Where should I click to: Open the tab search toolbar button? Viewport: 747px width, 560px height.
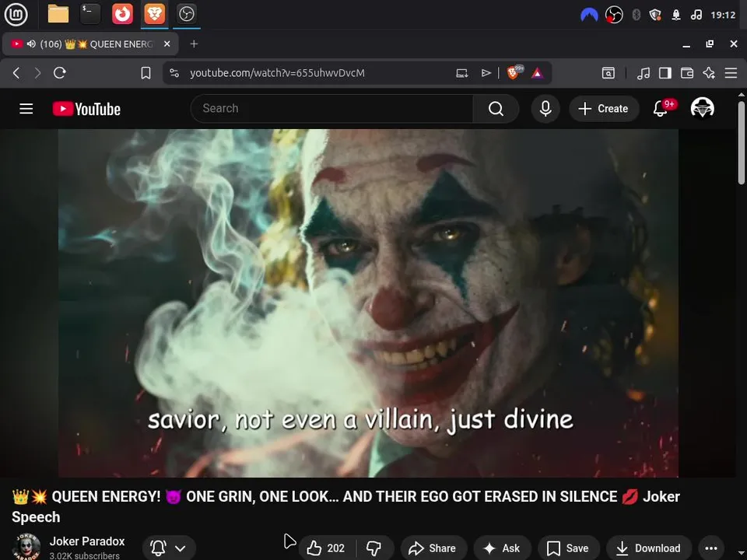(x=608, y=73)
